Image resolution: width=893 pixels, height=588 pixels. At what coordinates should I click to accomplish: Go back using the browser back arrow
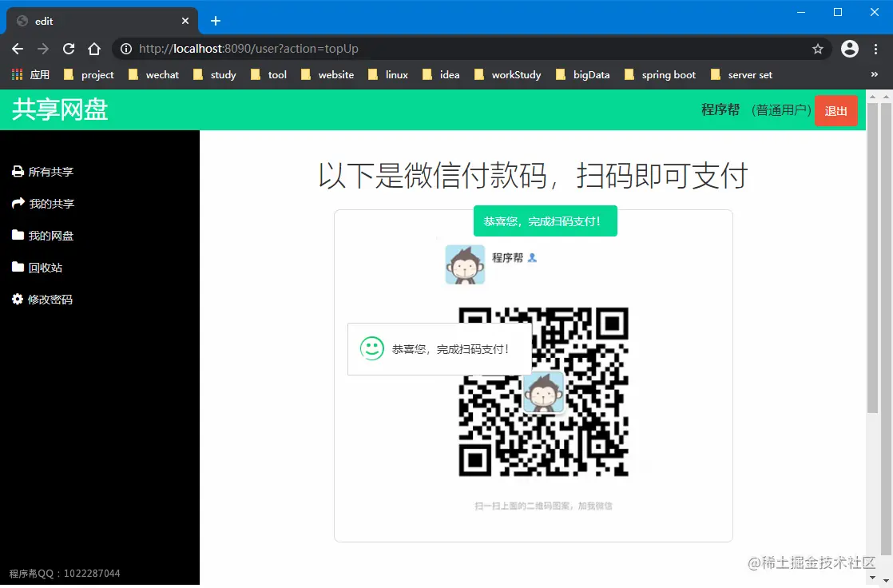tap(18, 49)
